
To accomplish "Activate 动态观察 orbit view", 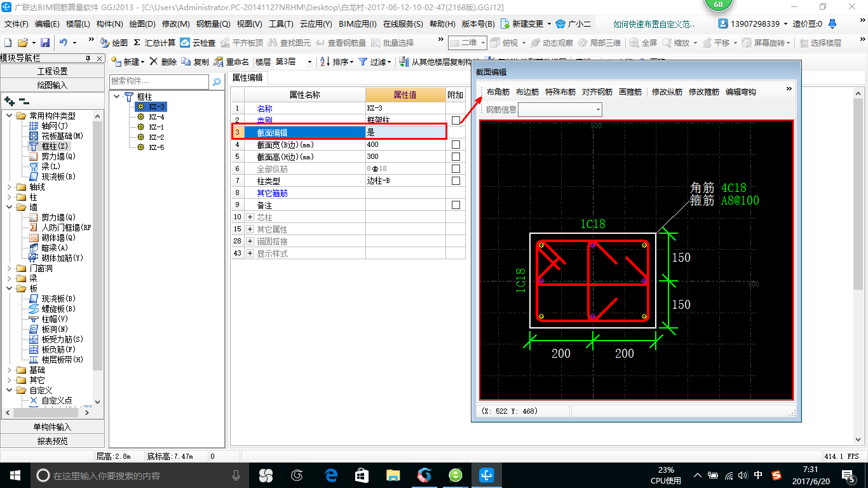I will tap(552, 43).
